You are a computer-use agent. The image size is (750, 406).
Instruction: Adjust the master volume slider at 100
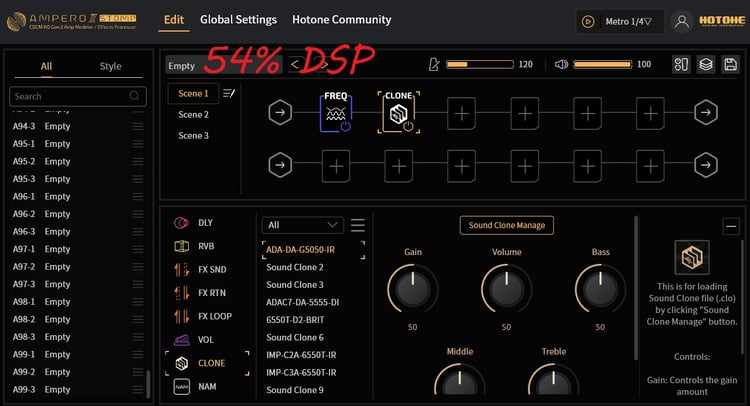click(x=603, y=64)
